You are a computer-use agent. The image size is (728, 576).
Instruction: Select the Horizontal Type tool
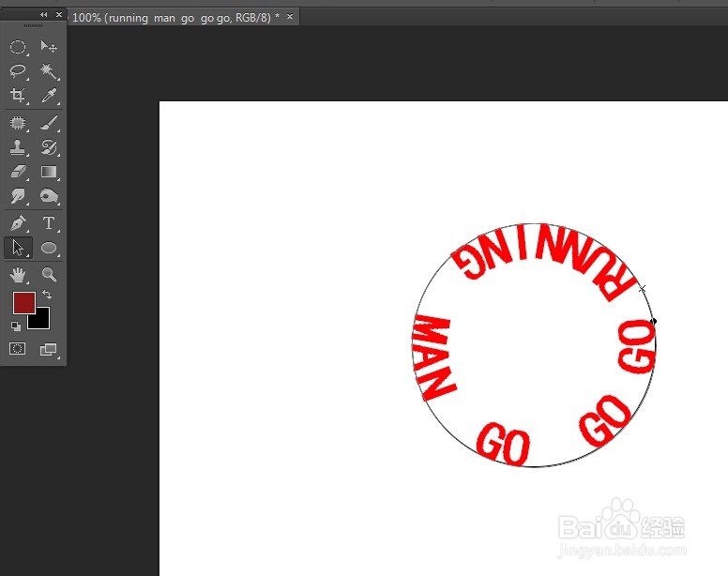[x=49, y=223]
